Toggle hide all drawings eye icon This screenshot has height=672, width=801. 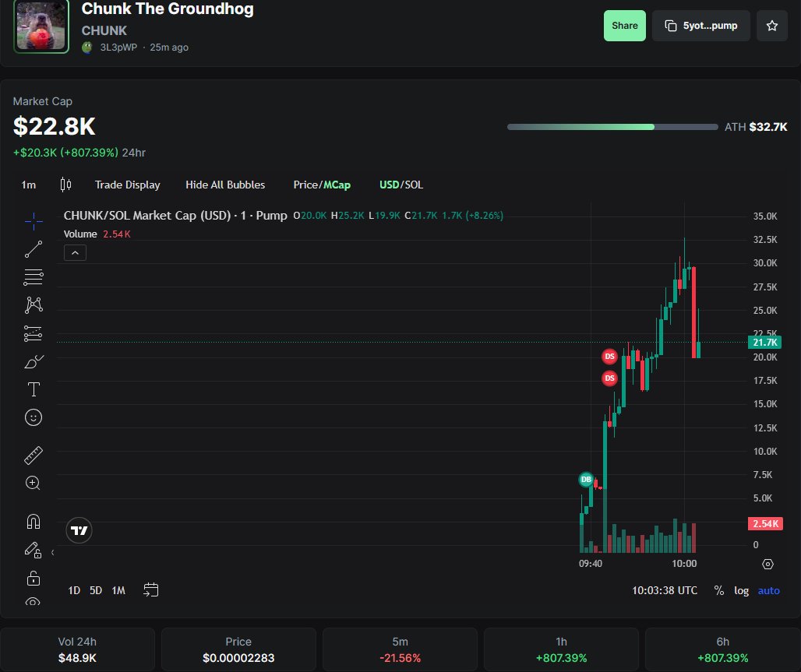click(x=33, y=602)
